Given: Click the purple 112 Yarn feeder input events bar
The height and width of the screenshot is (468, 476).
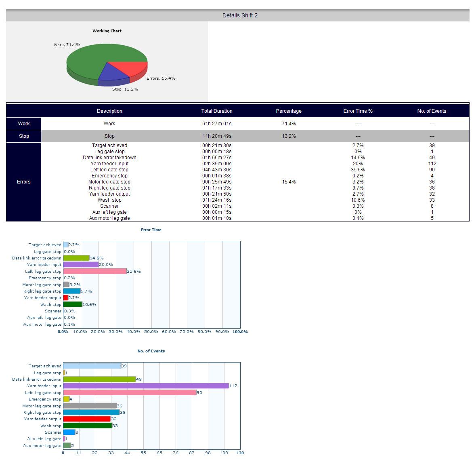Looking at the screenshot, I should (x=146, y=386).
